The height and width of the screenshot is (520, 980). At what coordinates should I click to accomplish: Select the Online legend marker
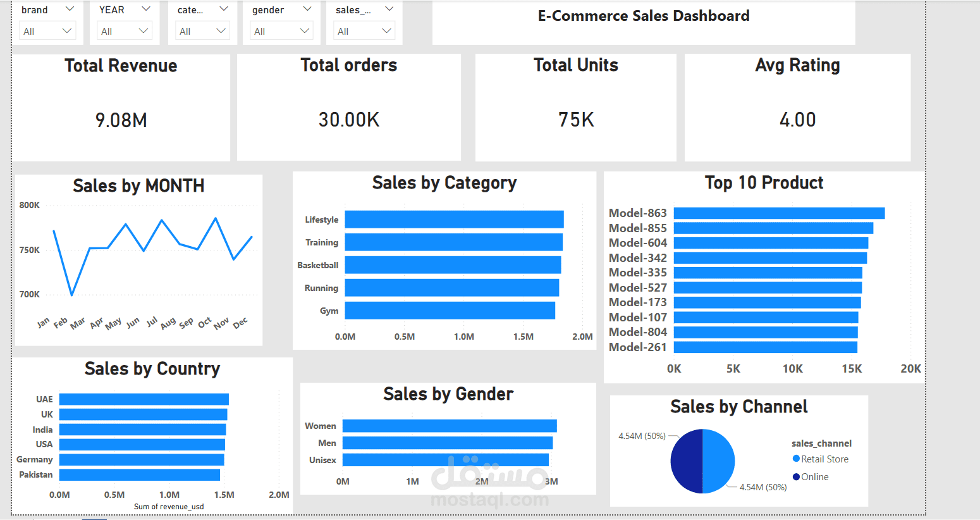tap(798, 476)
